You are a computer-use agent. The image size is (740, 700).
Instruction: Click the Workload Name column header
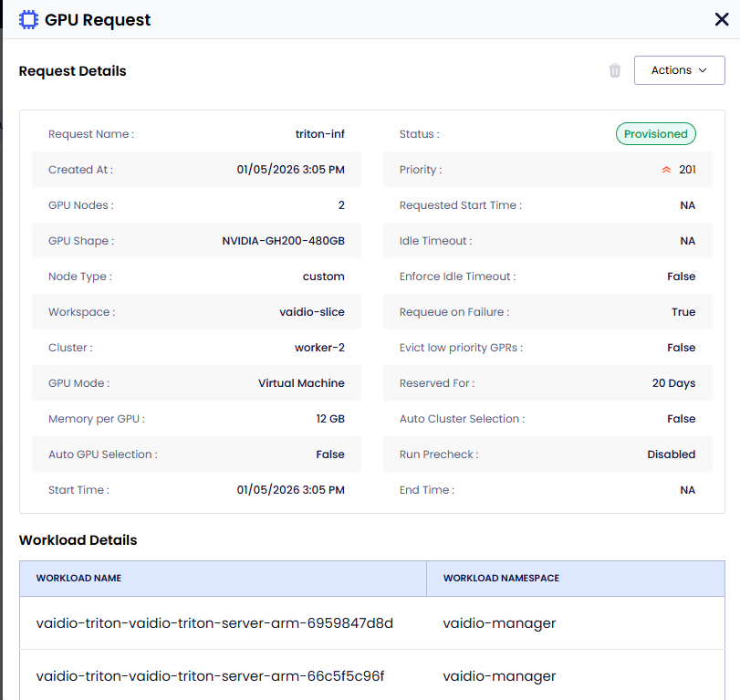pos(78,578)
